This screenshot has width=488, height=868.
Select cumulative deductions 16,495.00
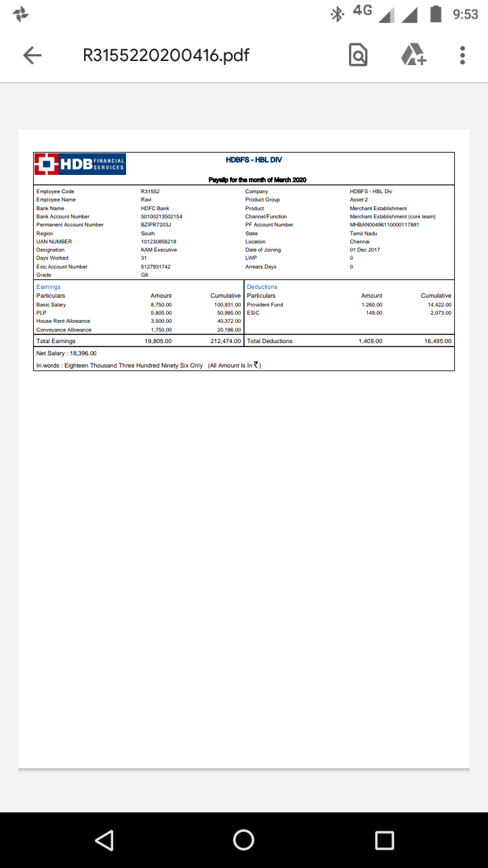[x=438, y=341]
